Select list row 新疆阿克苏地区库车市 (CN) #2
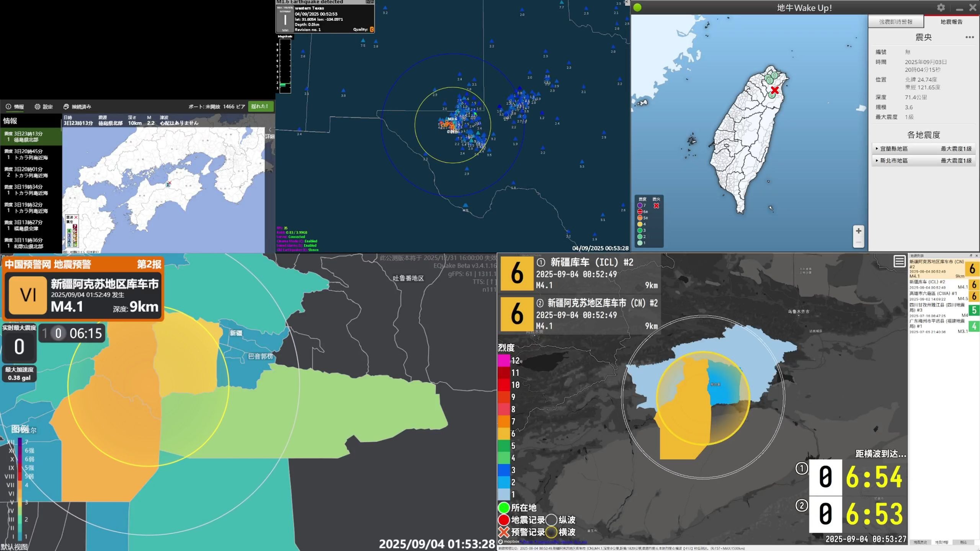This screenshot has width=980, height=551. pos(944,269)
